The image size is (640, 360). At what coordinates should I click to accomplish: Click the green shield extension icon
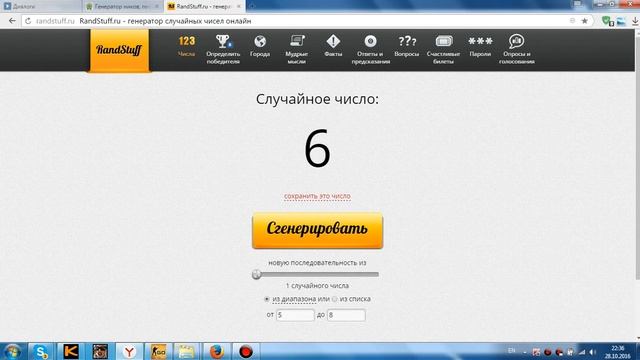pos(607,21)
